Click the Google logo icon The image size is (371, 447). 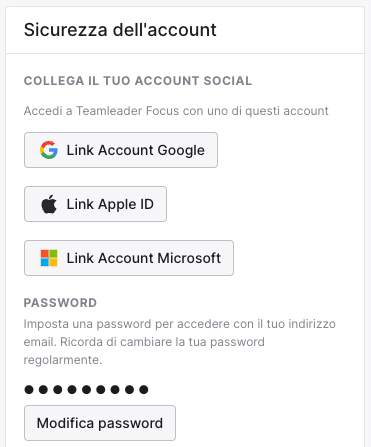point(49,150)
